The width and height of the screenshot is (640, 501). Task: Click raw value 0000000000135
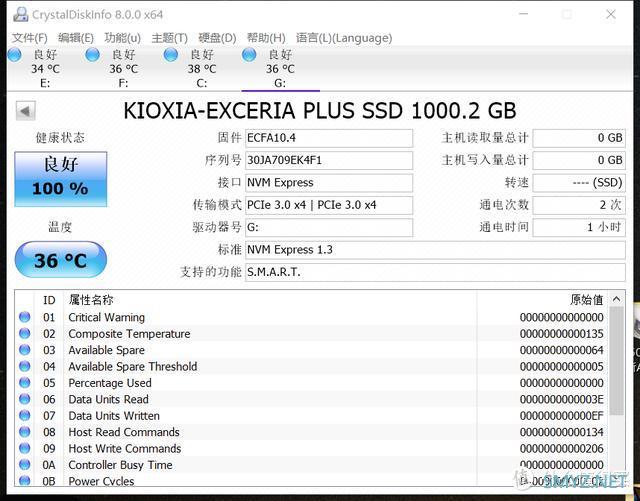click(x=562, y=334)
